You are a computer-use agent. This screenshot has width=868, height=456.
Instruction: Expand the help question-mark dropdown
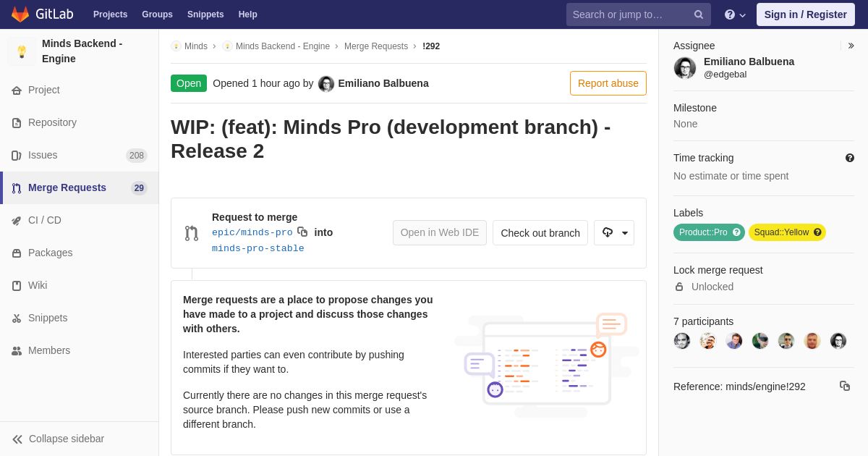click(735, 14)
